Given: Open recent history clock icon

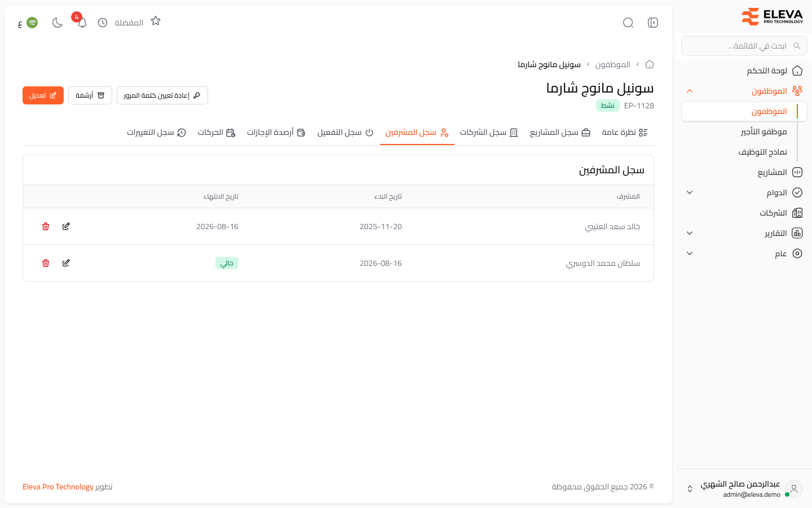Looking at the screenshot, I should tap(103, 23).
